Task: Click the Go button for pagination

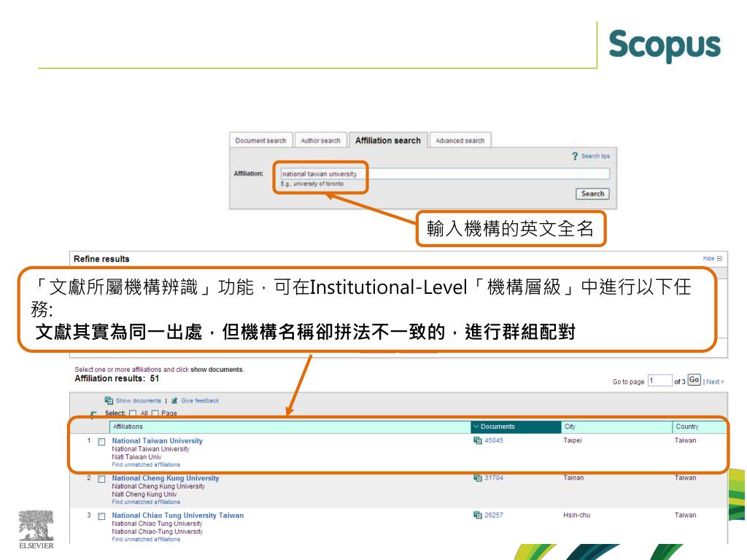Action: 694,380
